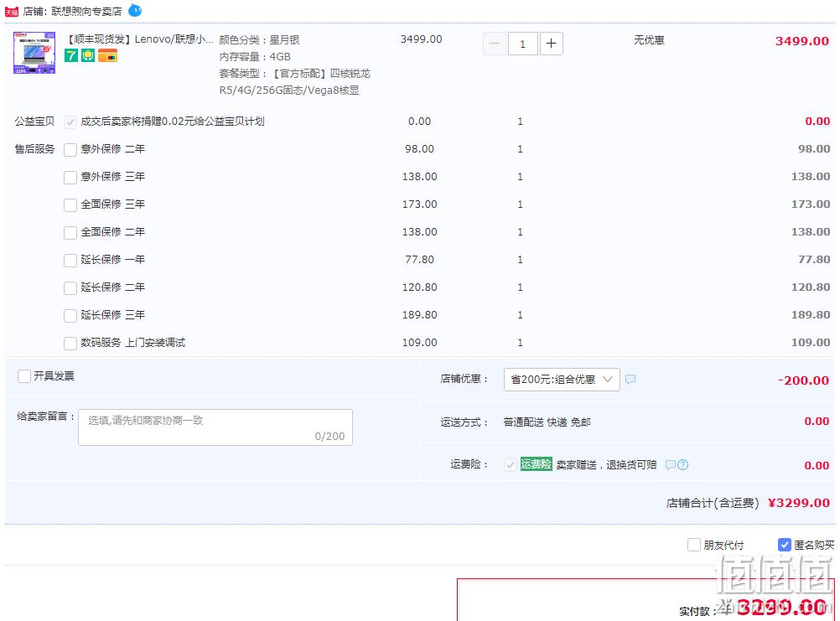Click the 173.00 unit price cell
The height and width of the screenshot is (621, 840).
click(x=419, y=204)
